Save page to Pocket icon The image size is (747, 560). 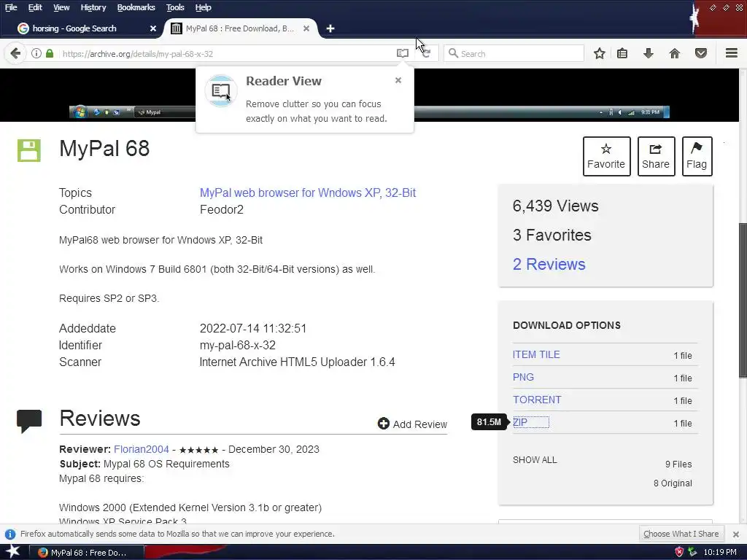(700, 53)
